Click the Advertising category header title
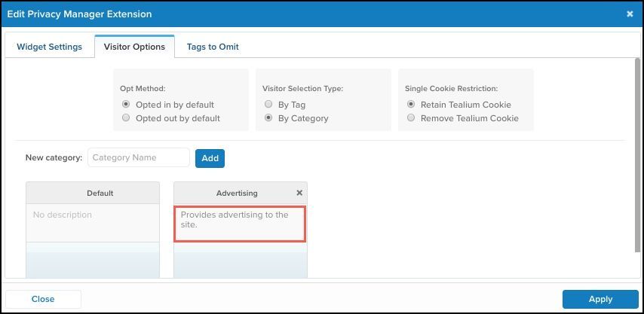 237,193
